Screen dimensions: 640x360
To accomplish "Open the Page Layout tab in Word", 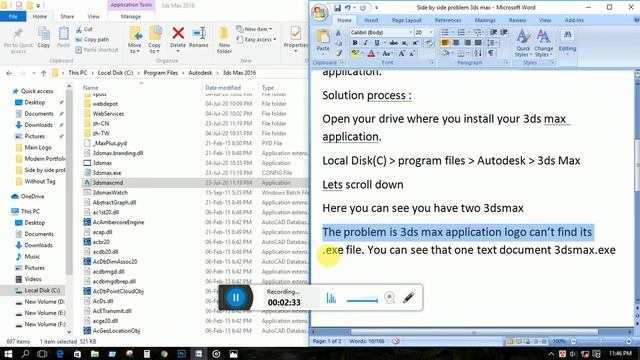I will tap(406, 20).
